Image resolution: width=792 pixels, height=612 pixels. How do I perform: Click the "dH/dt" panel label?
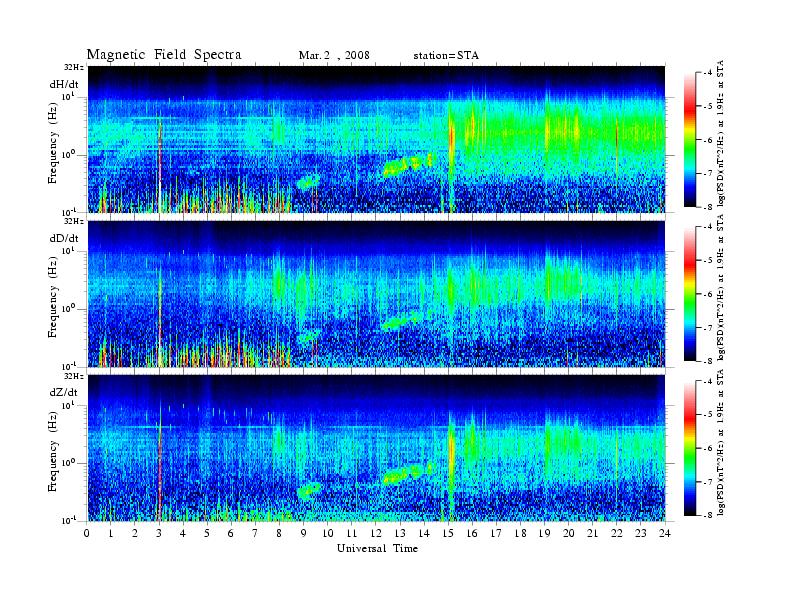pos(64,84)
